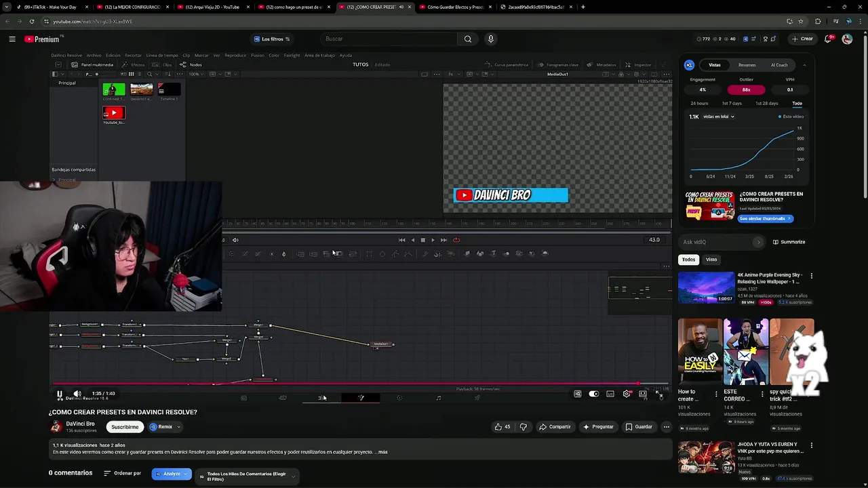This screenshot has width=868, height=488.
Task: Switch to the Vistas tab
Action: [x=715, y=65]
